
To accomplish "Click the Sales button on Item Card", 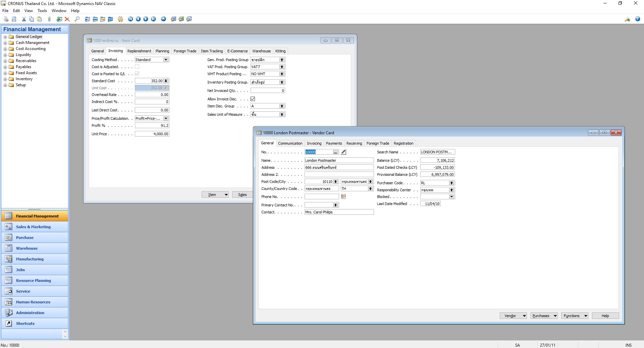I will (242, 195).
